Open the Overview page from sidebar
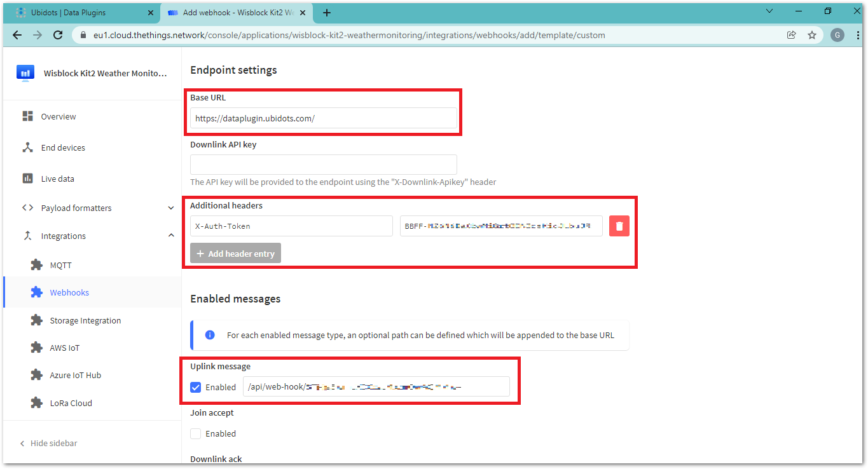This screenshot has height=469, width=868. tap(58, 117)
